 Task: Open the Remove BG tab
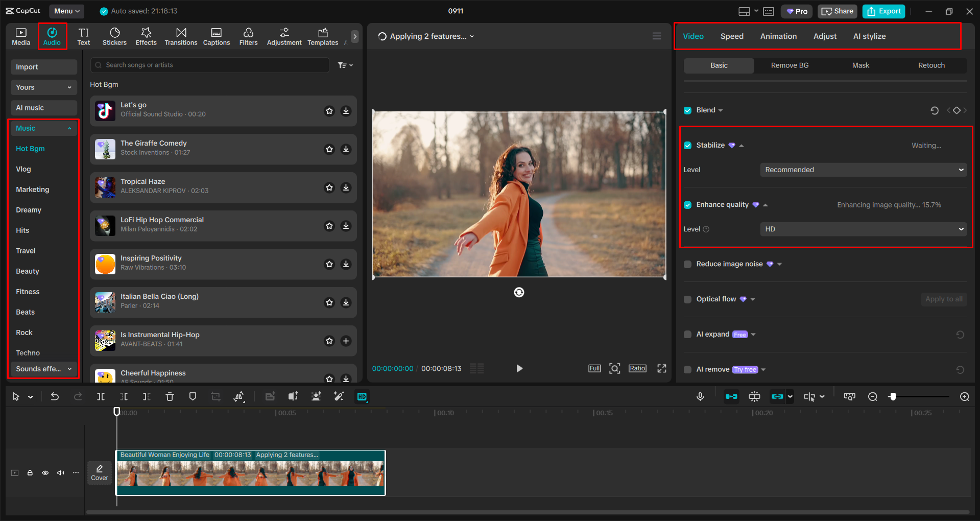tap(789, 65)
